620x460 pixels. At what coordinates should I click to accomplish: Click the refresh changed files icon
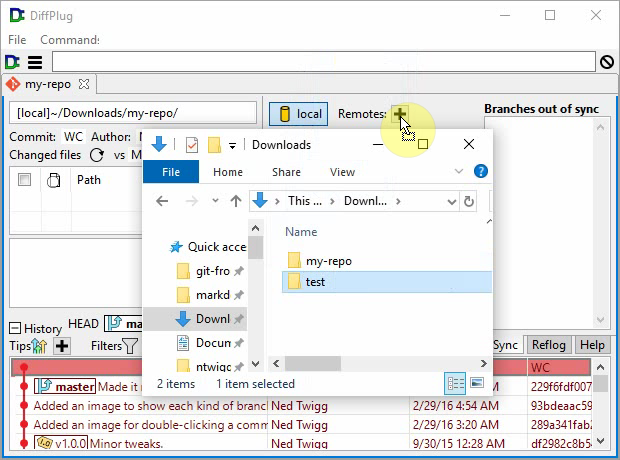click(97, 155)
